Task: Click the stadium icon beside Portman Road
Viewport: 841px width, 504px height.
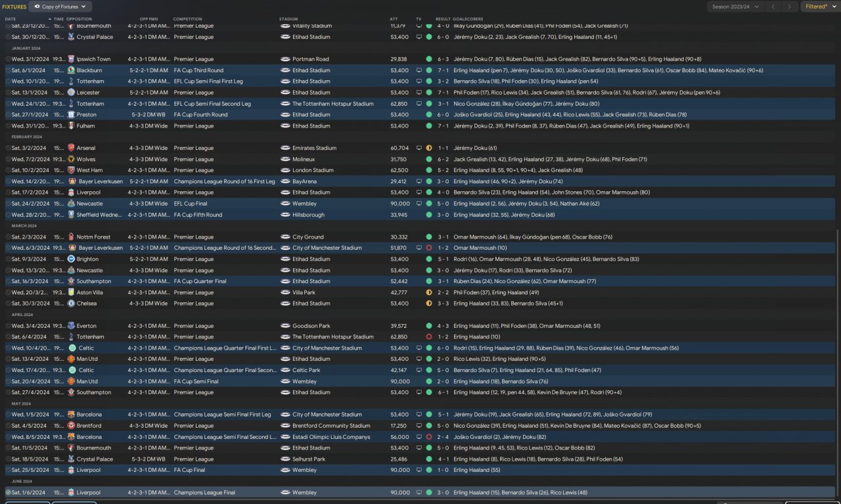Action: [x=285, y=59]
